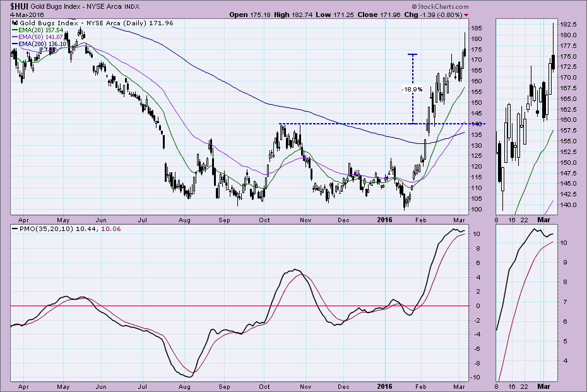The height and width of the screenshot is (392, 587).
Task: Select the 2016 marker on the date axis
Action: coord(385,220)
